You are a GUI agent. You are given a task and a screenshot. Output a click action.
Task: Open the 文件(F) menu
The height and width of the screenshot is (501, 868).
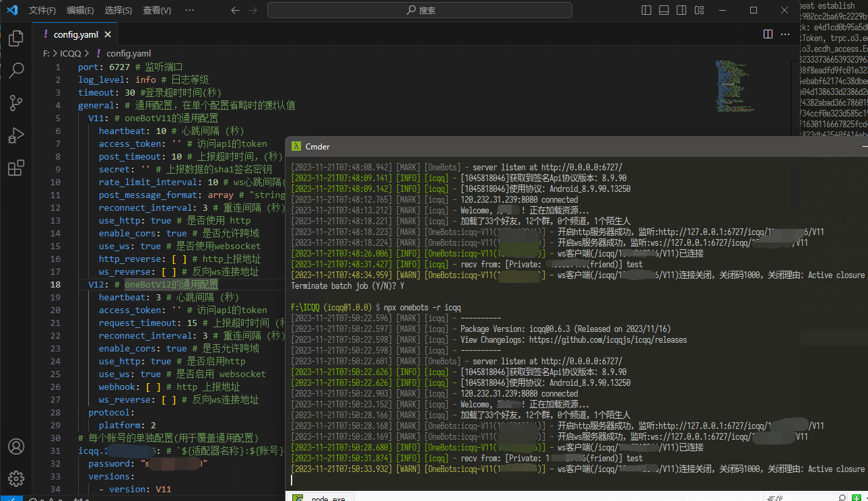pos(43,10)
